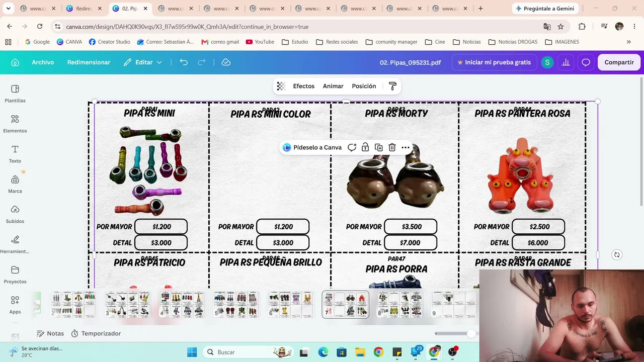Click the translate page icon in address bar

[x=547, y=27]
